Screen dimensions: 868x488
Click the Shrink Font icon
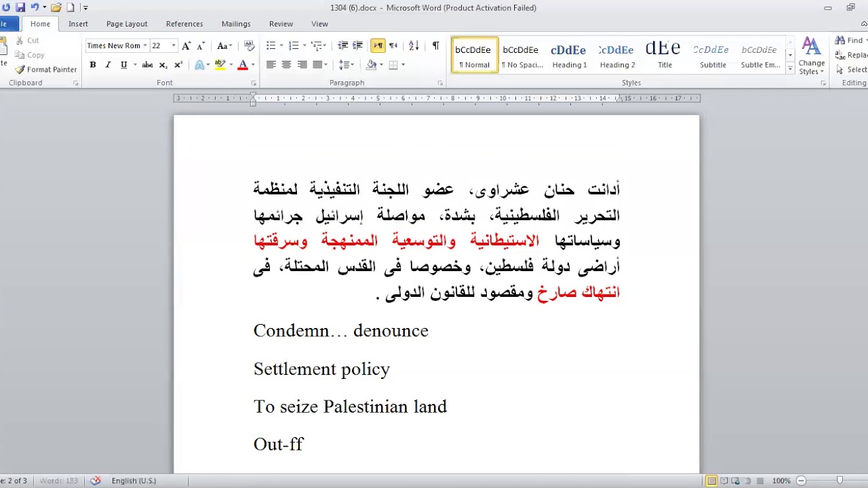[x=201, y=45]
